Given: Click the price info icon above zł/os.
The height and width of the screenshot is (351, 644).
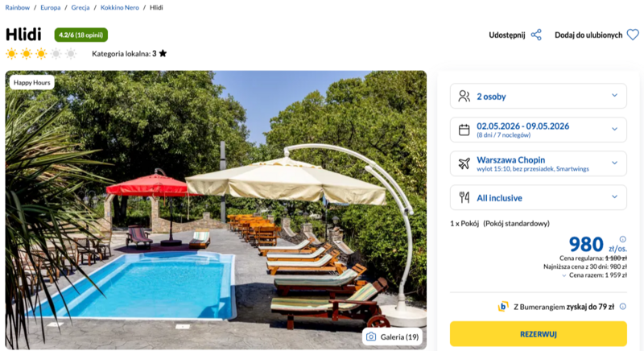Looking at the screenshot, I should 622,238.
